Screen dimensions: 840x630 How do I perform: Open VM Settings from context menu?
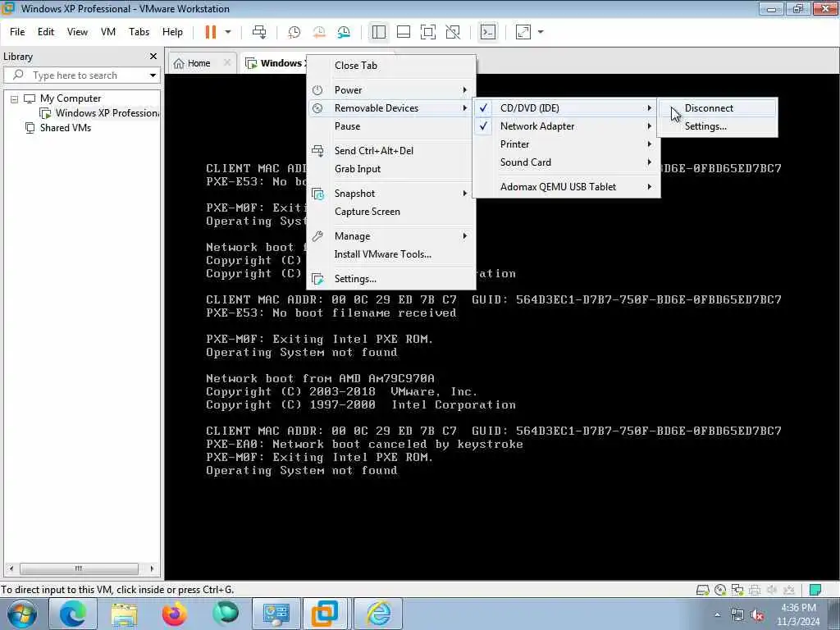pos(390,279)
